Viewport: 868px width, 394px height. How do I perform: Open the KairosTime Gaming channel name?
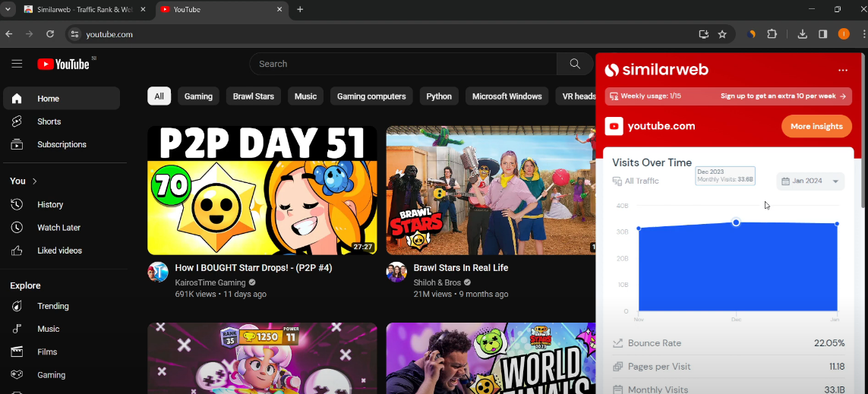[x=210, y=282]
